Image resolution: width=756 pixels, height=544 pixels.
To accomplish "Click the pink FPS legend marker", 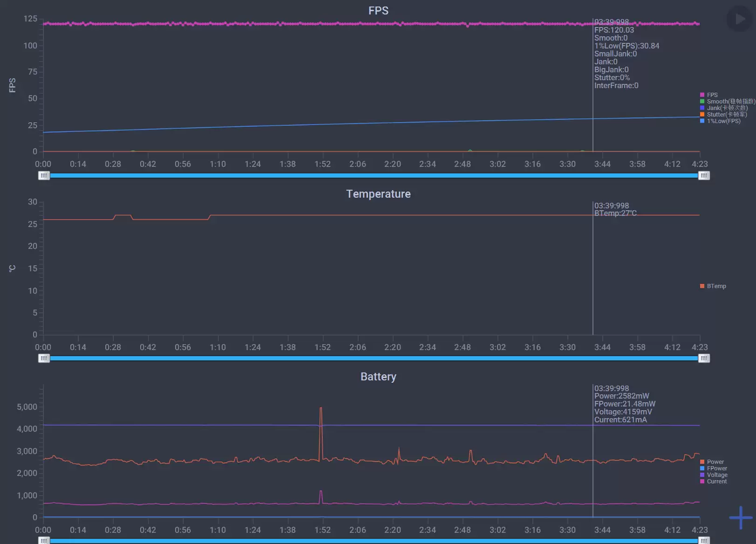I will pos(702,95).
